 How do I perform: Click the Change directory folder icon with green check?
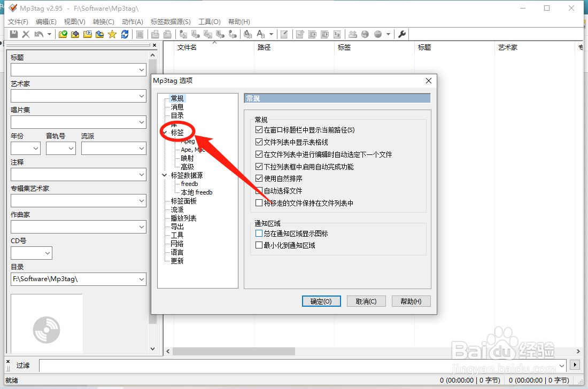coord(63,34)
